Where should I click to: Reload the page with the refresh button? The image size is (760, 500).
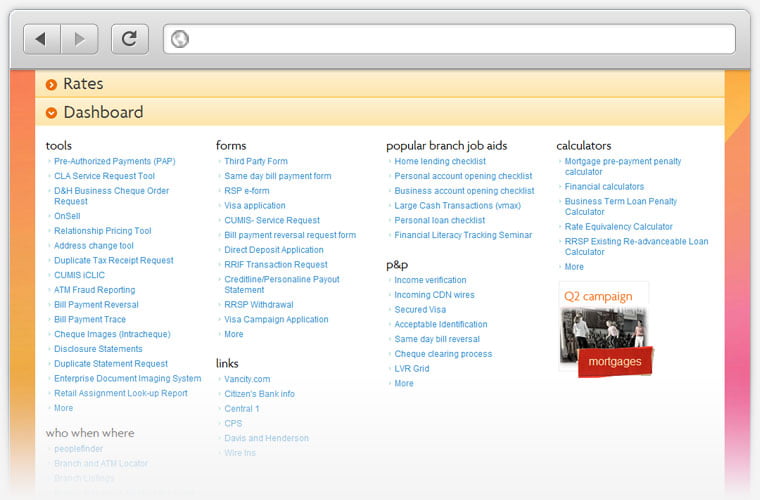coord(129,39)
